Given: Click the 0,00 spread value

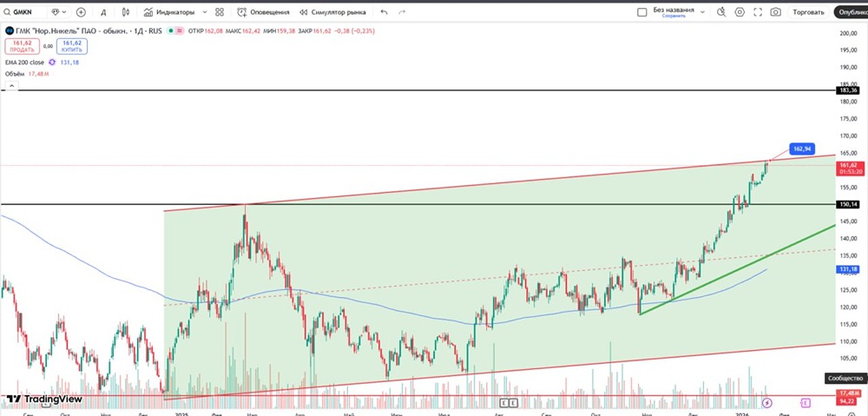Looking at the screenshot, I should tap(48, 47).
